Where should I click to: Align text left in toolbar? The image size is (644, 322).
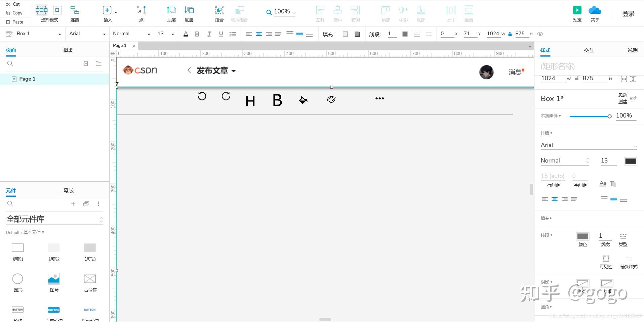pyautogui.click(x=249, y=34)
